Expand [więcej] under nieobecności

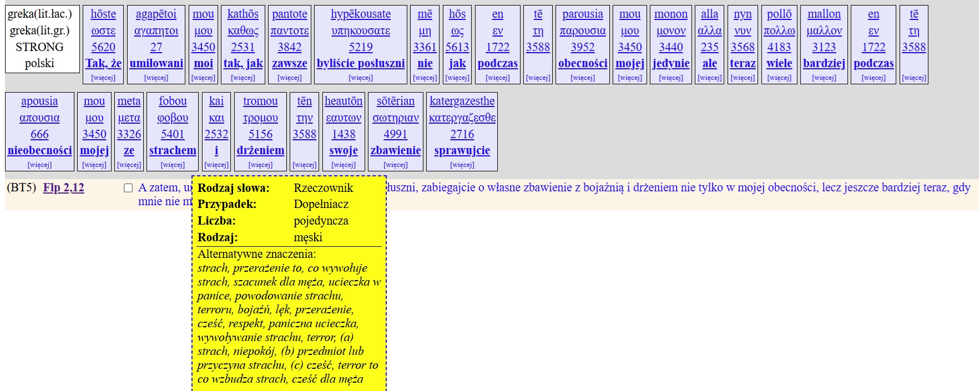pos(39,165)
